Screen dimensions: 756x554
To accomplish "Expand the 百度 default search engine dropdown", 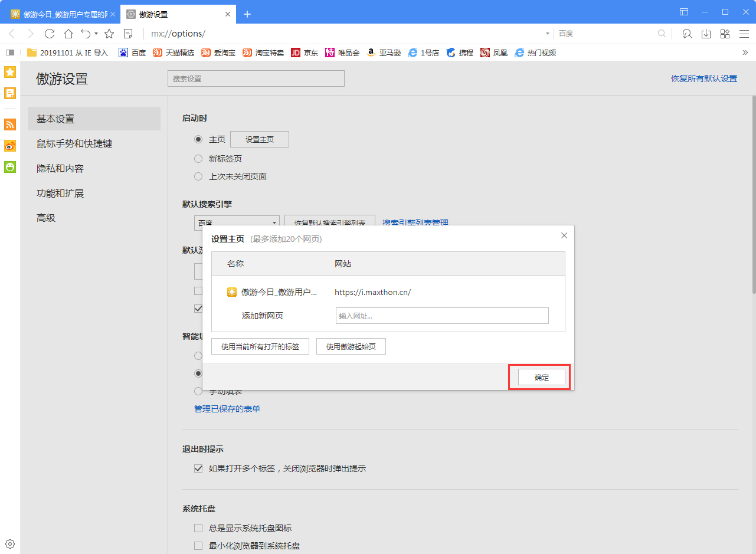I will click(237, 222).
